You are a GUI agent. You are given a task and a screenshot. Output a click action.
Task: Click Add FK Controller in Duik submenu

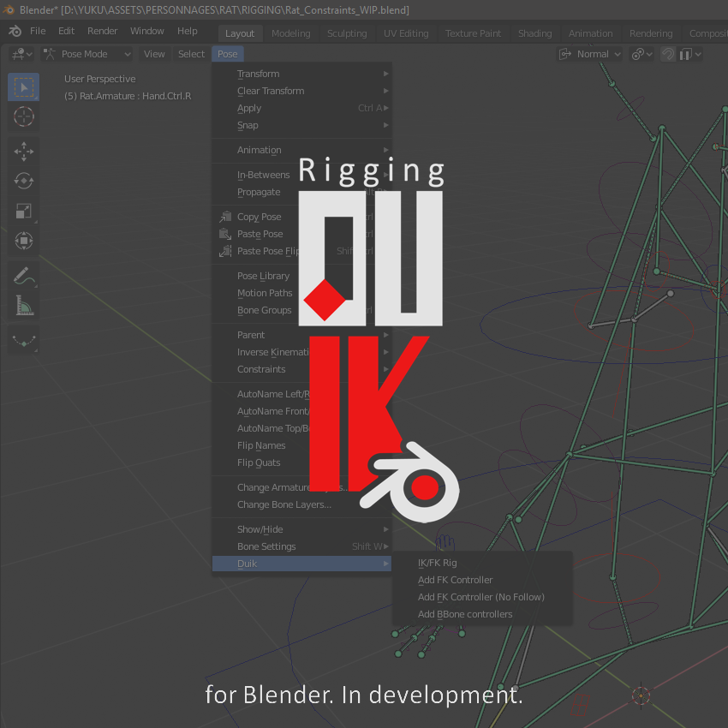click(x=482, y=580)
